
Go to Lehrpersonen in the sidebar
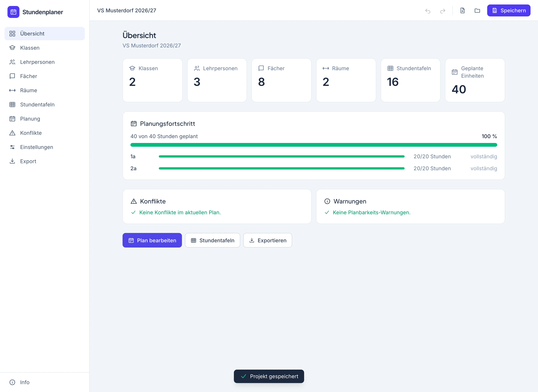point(45,62)
